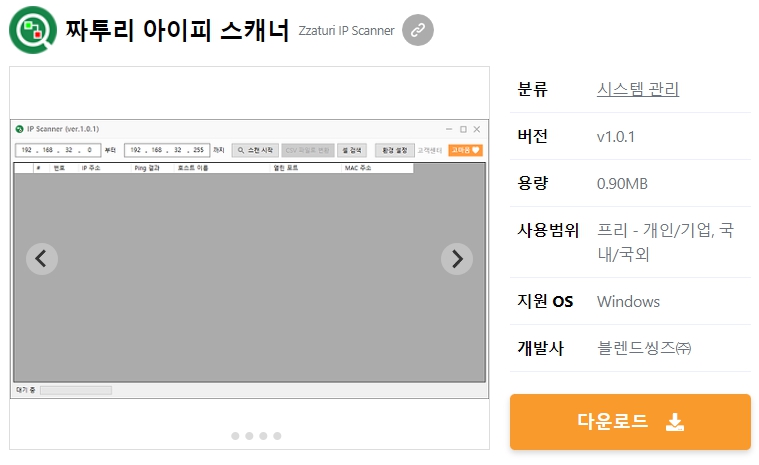
Task: Click the 열린 포트 column header
Action: point(286,168)
